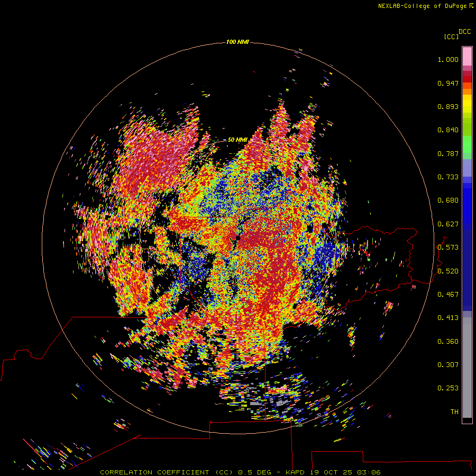
Task: Select the 0.840 legend value
Action: click(448, 130)
